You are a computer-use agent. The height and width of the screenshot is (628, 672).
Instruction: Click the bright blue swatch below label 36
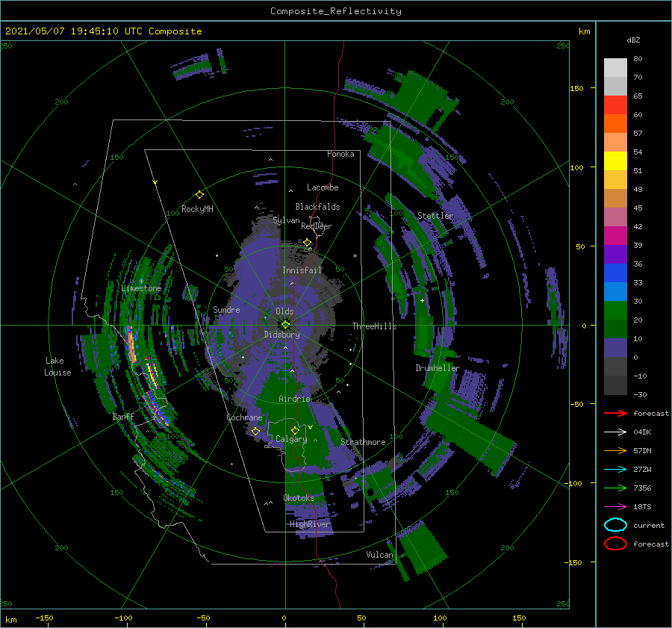[615, 273]
